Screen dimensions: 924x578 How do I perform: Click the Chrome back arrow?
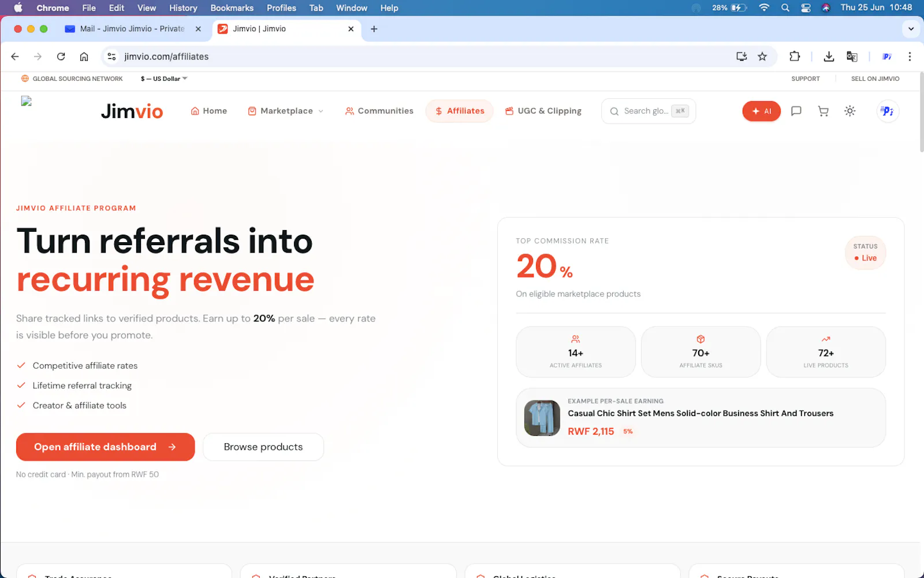[x=15, y=57]
